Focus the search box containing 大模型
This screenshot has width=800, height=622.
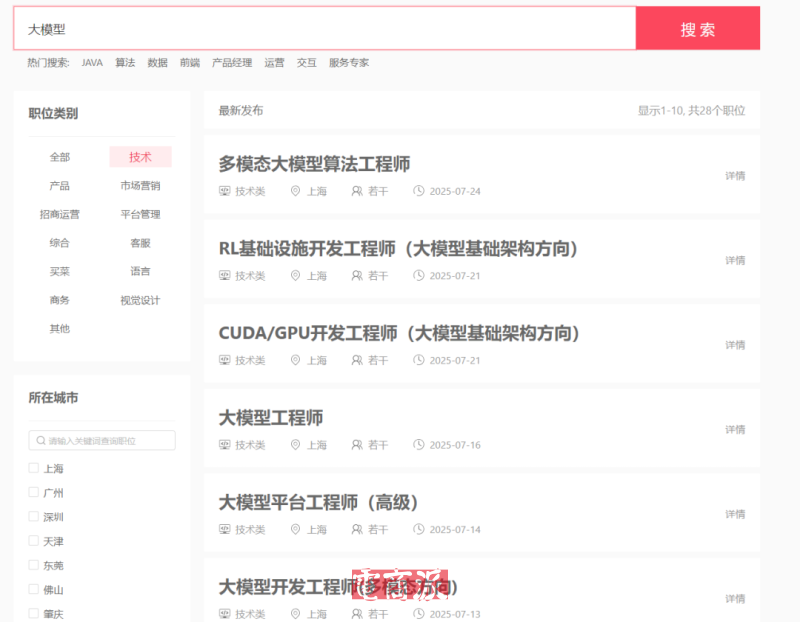tap(324, 29)
